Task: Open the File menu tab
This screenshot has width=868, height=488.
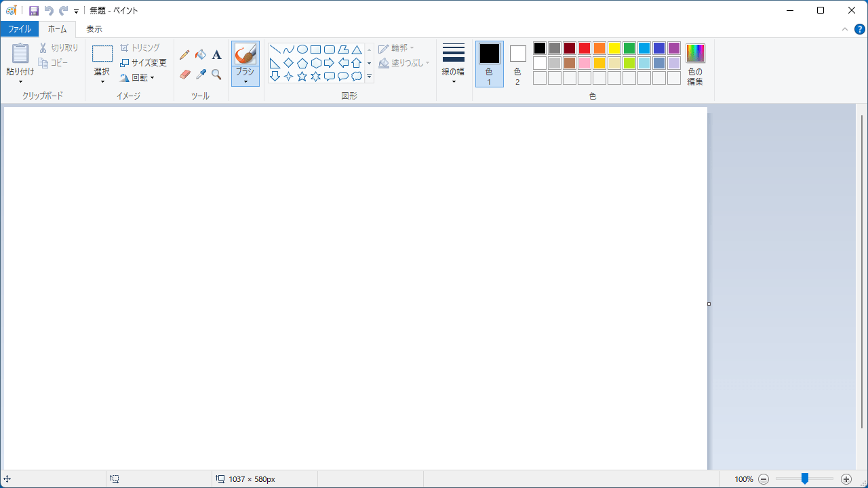Action: pos(19,29)
